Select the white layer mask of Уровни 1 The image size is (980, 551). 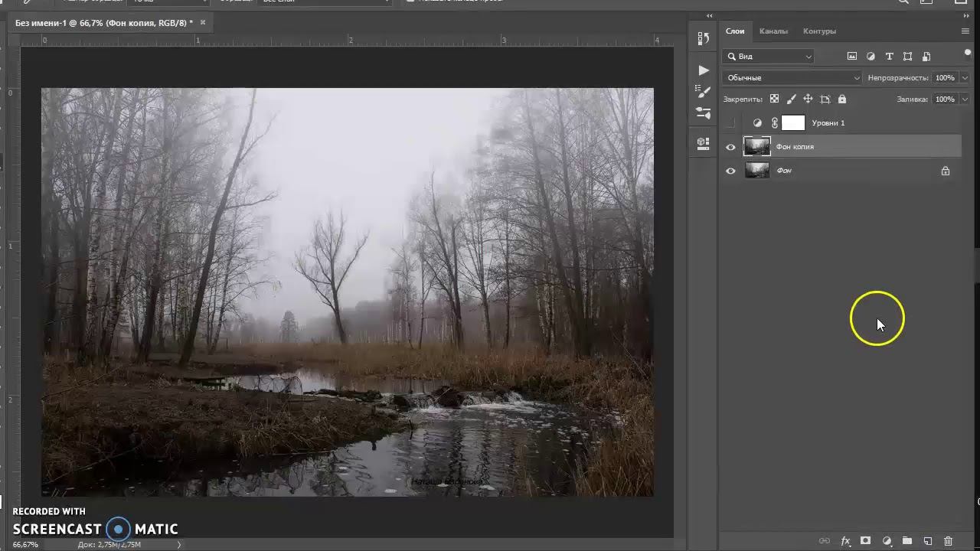tap(793, 122)
